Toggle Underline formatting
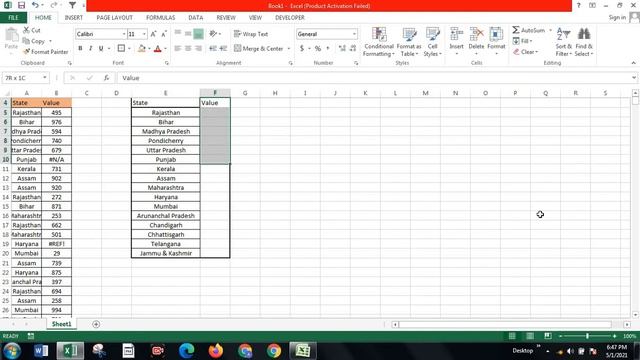 pyautogui.click(x=101, y=49)
